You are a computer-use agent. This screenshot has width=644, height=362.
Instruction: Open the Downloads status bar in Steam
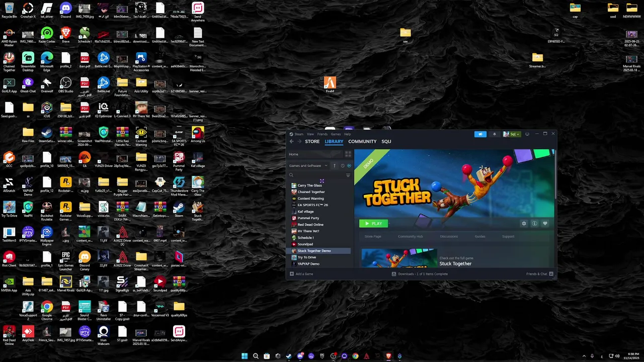[x=420, y=274]
